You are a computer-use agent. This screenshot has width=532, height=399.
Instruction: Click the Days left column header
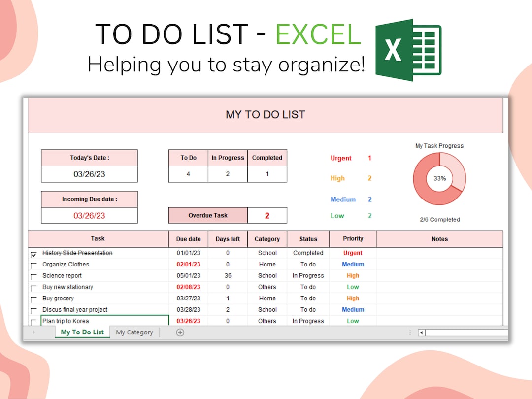pyautogui.click(x=228, y=239)
